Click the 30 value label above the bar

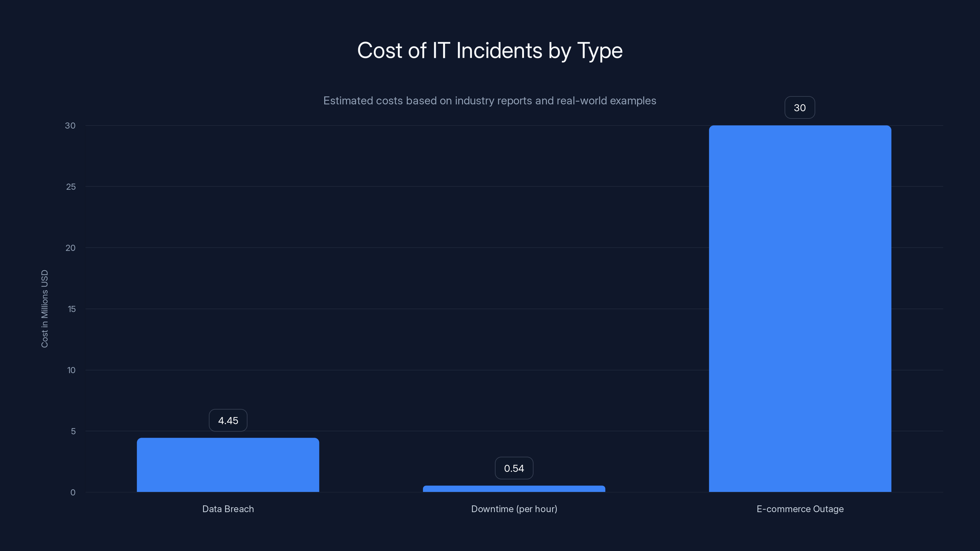point(800,108)
